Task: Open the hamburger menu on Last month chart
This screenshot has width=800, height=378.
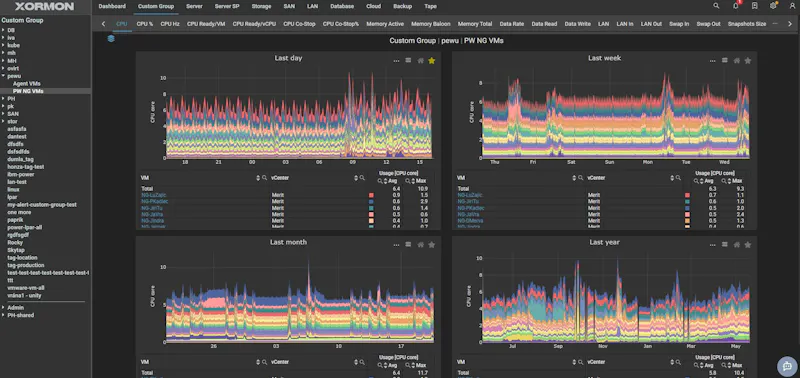Action: pyautogui.click(x=408, y=244)
